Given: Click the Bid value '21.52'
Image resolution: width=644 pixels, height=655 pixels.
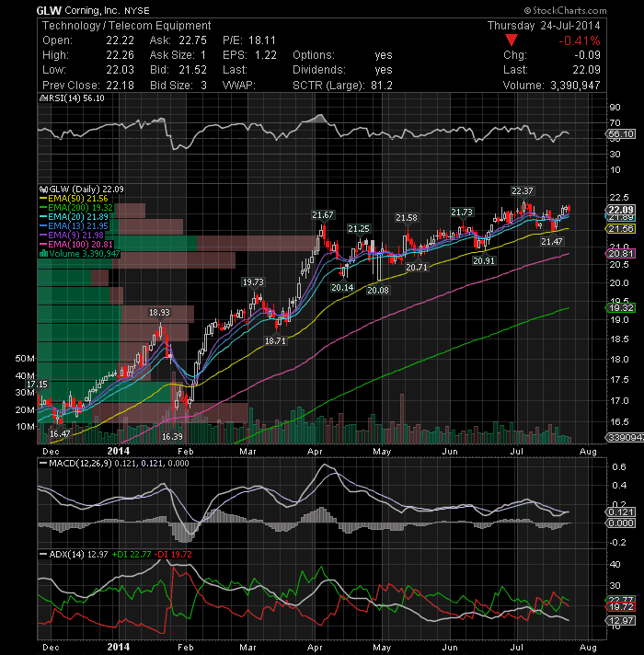Looking at the screenshot, I should [x=192, y=70].
